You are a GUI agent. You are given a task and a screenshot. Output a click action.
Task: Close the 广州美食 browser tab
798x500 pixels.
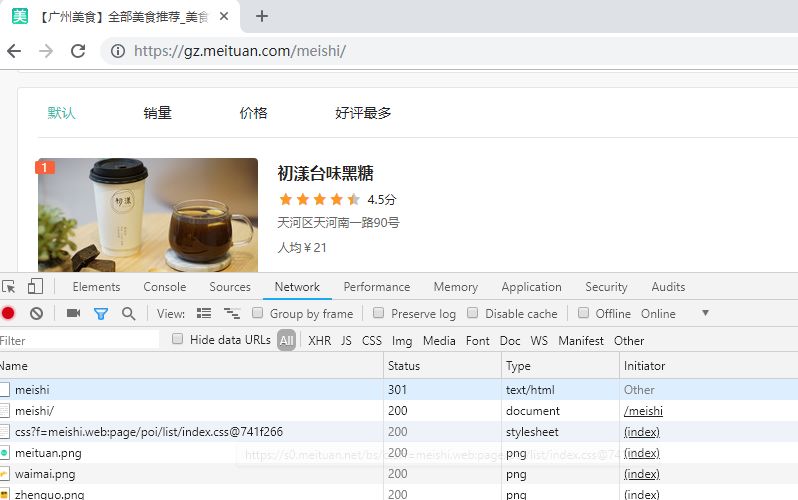tap(223, 16)
